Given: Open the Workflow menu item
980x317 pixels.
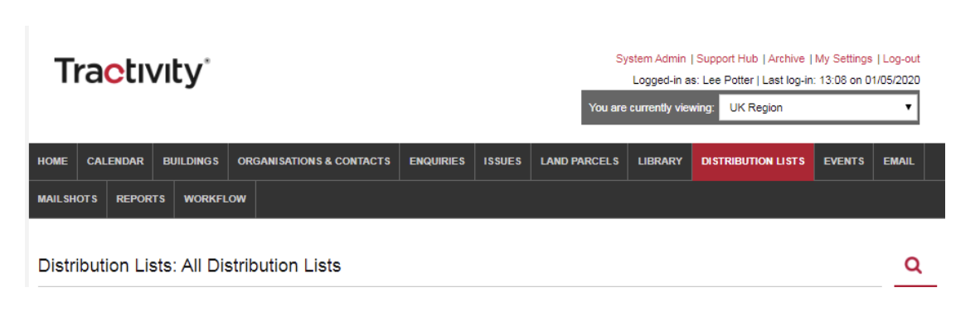Looking at the screenshot, I should pyautogui.click(x=215, y=199).
